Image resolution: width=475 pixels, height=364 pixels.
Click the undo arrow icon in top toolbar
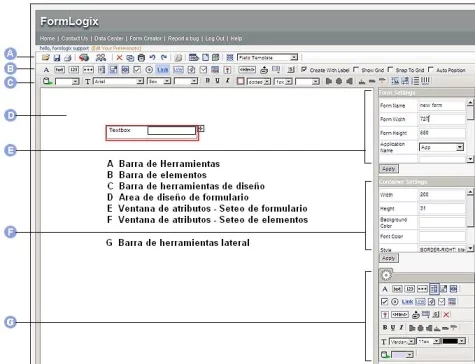click(152, 57)
